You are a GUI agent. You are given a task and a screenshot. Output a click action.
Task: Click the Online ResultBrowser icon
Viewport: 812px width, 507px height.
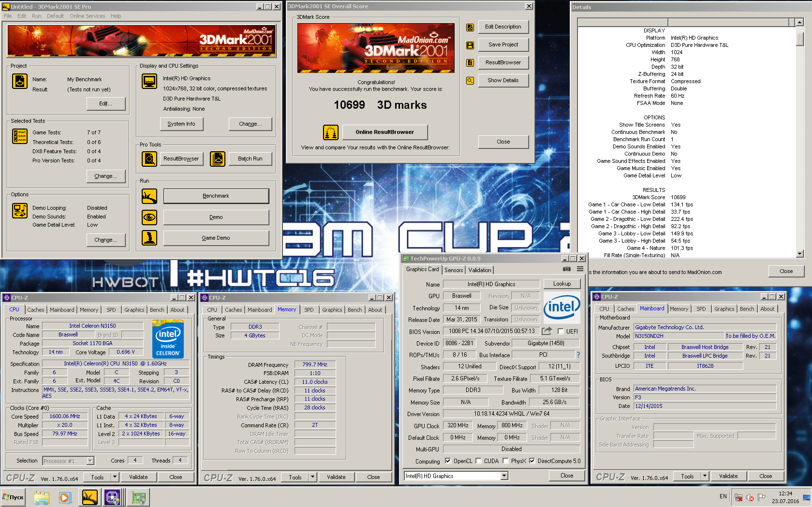(x=331, y=132)
